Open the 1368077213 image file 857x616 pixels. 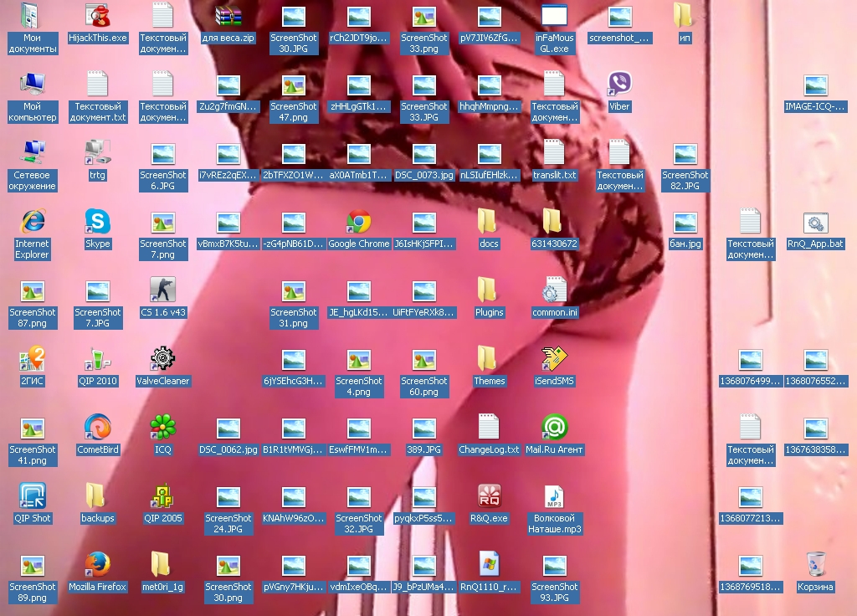750,496
